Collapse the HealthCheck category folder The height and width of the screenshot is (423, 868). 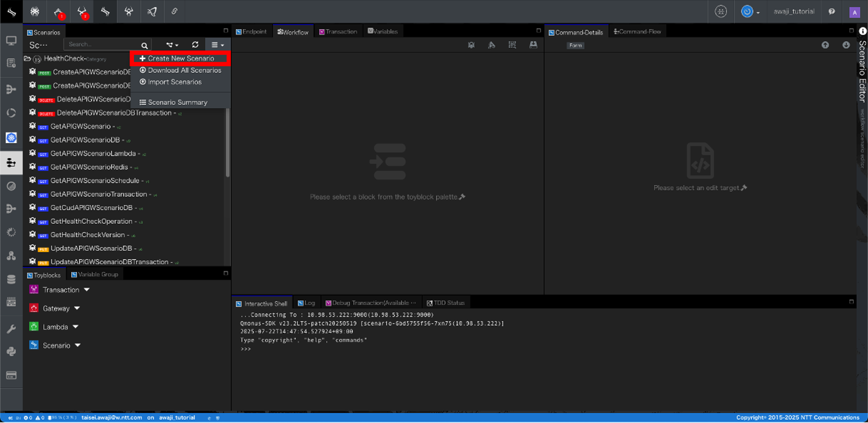click(28, 59)
